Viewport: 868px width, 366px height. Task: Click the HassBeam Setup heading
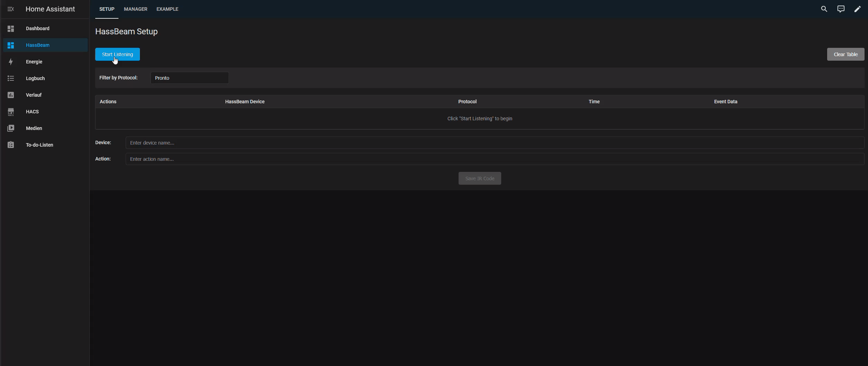[126, 32]
